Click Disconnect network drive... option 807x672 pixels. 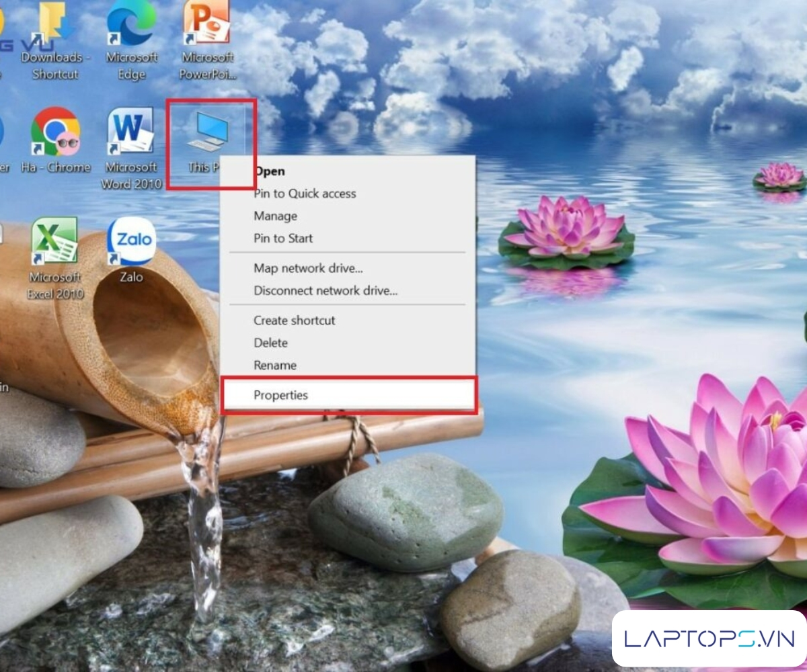[325, 291]
